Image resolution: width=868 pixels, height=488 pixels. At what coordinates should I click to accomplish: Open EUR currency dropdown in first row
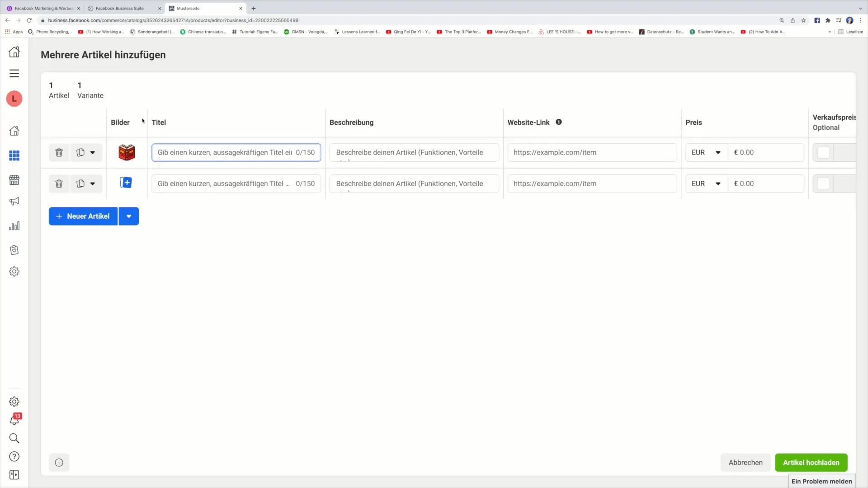pyautogui.click(x=706, y=152)
